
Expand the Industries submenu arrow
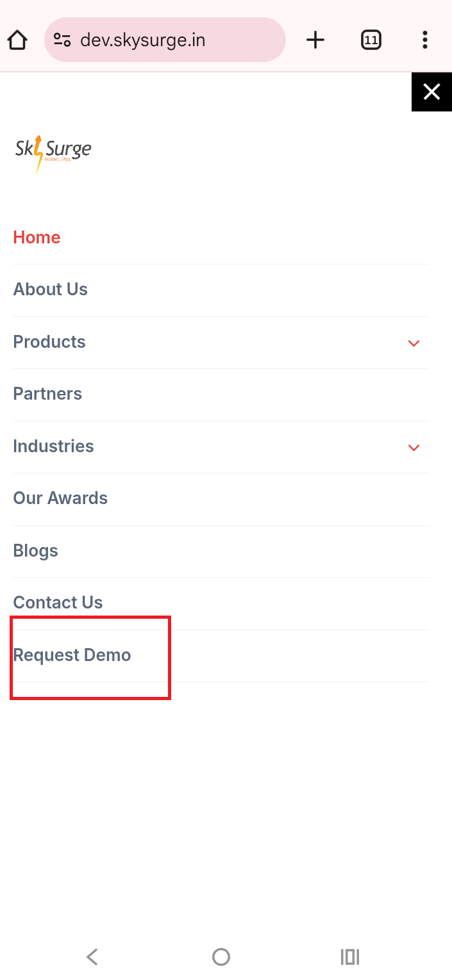[414, 447]
